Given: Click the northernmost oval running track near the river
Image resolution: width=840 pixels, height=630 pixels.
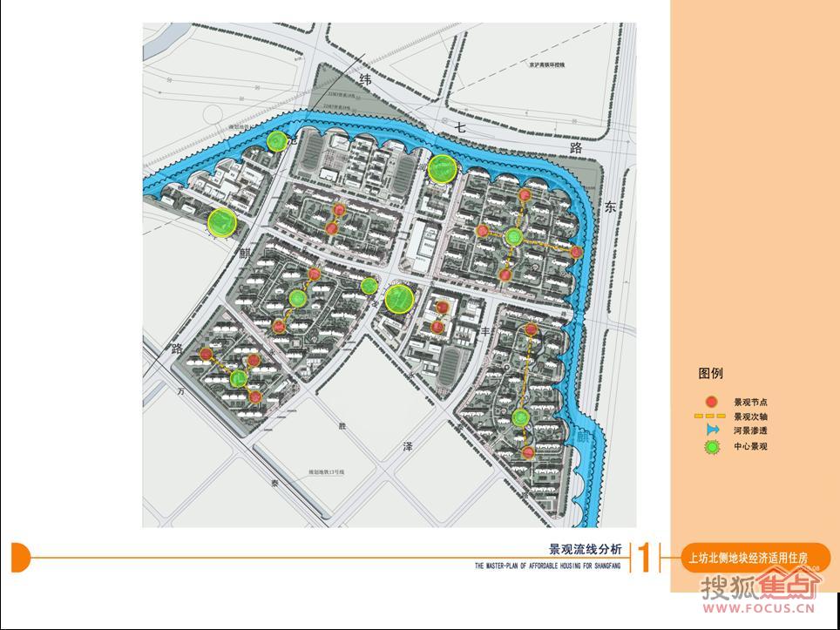Looking at the screenshot, I should click(403, 168).
